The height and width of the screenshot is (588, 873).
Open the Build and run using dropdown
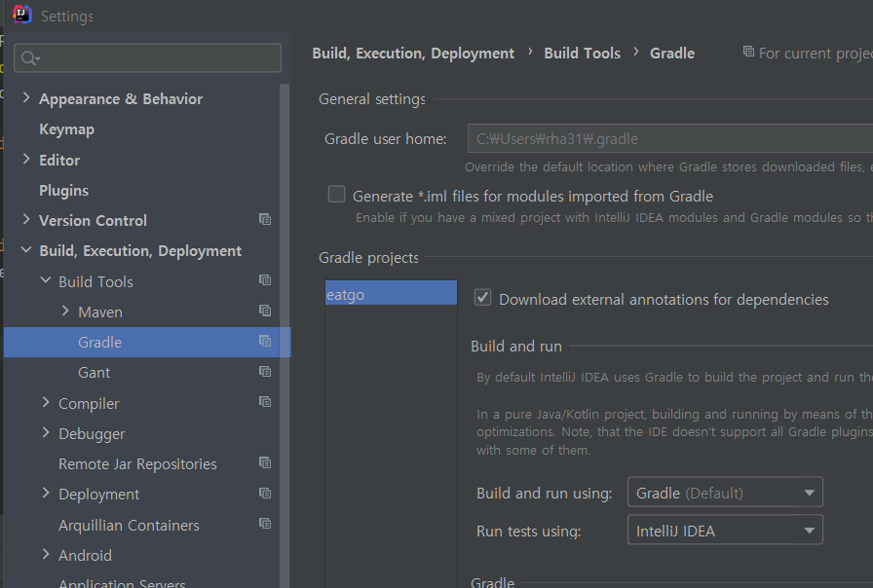coord(725,493)
